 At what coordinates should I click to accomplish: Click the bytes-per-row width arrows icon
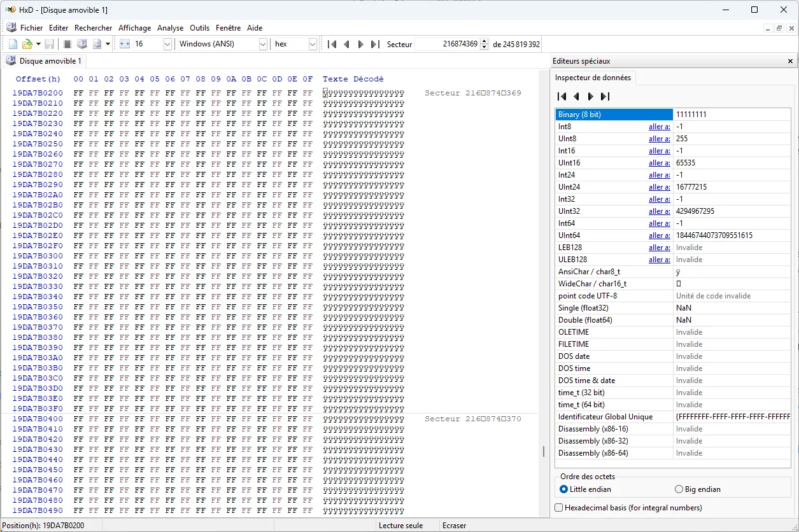coord(125,44)
